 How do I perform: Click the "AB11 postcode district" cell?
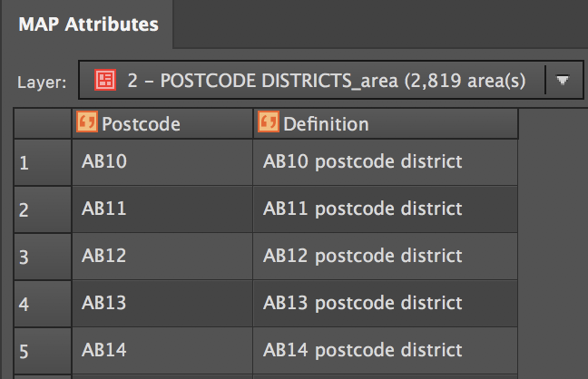tap(386, 209)
